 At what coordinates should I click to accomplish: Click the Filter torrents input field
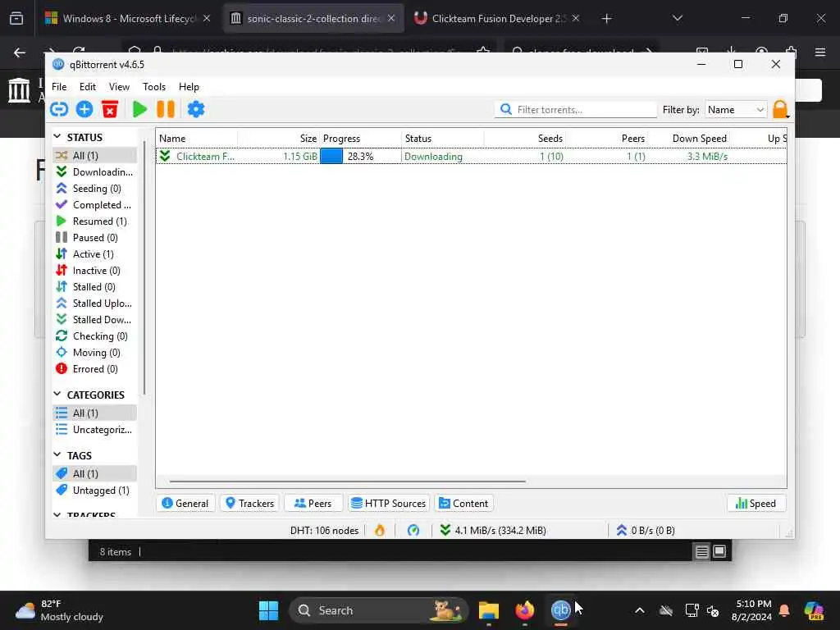pyautogui.click(x=576, y=109)
